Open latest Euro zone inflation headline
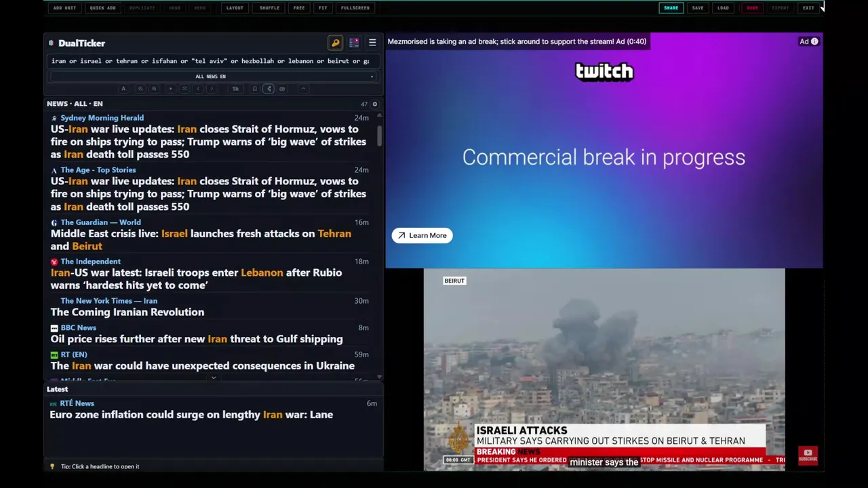Image resolution: width=868 pixels, height=488 pixels. (191, 415)
